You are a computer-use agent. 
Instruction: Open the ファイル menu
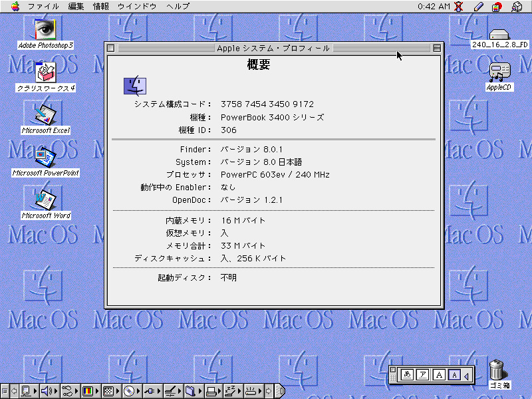[x=43, y=7]
